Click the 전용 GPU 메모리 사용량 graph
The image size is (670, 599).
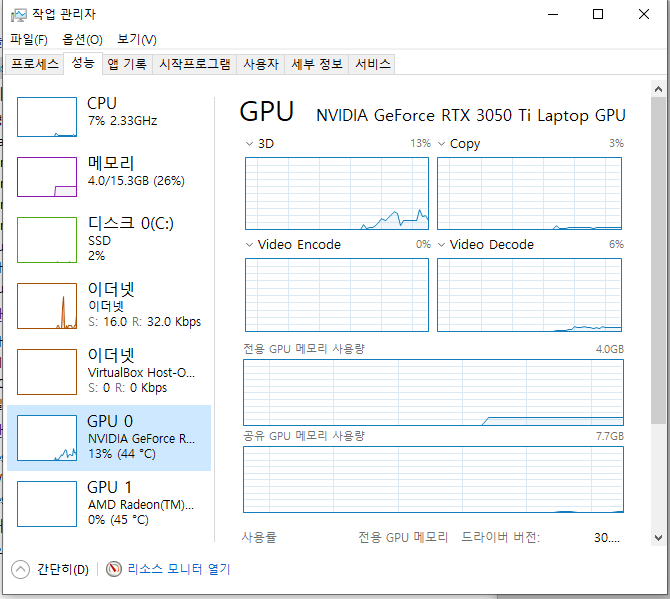click(x=433, y=393)
